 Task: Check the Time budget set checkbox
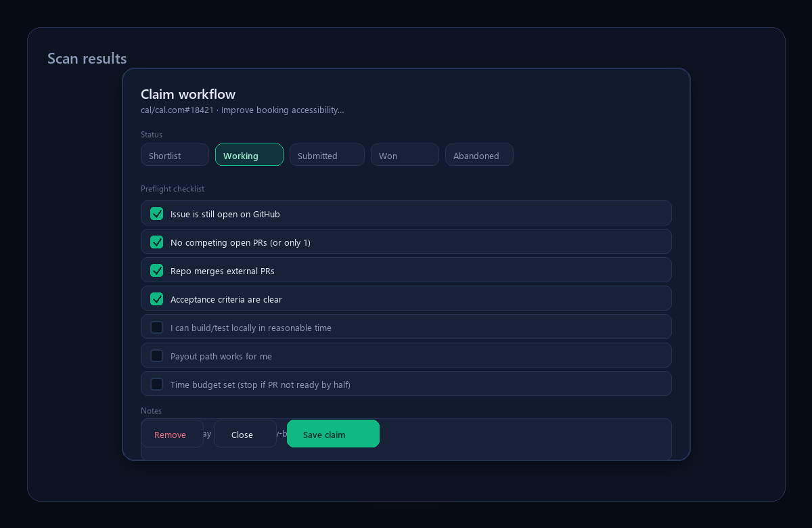point(157,384)
